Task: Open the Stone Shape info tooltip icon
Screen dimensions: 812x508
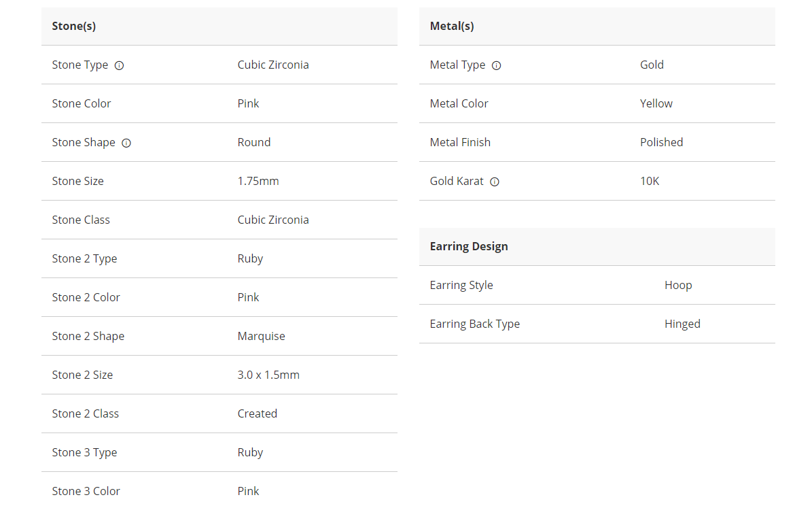Action: point(126,143)
